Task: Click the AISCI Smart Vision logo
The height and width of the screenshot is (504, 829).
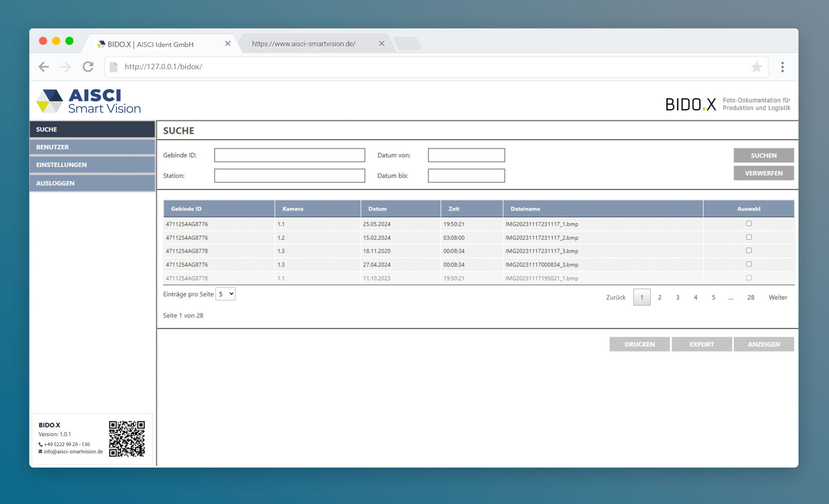Action: click(89, 101)
